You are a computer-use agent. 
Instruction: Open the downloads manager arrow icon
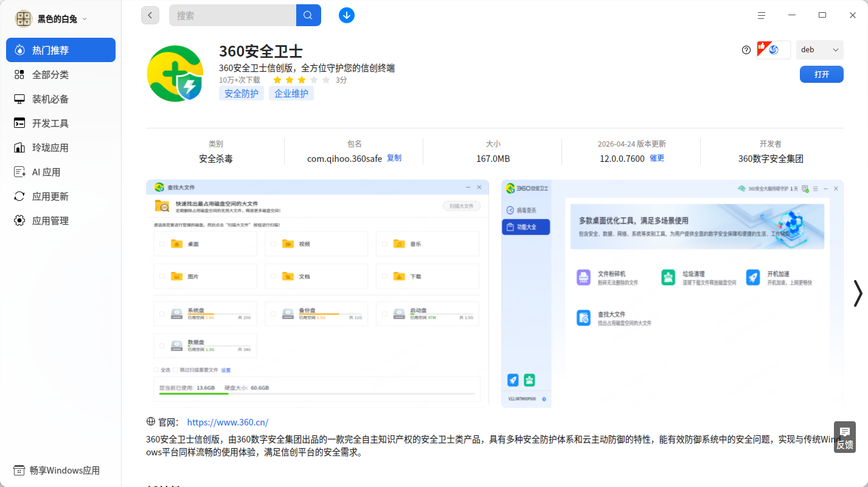point(347,15)
